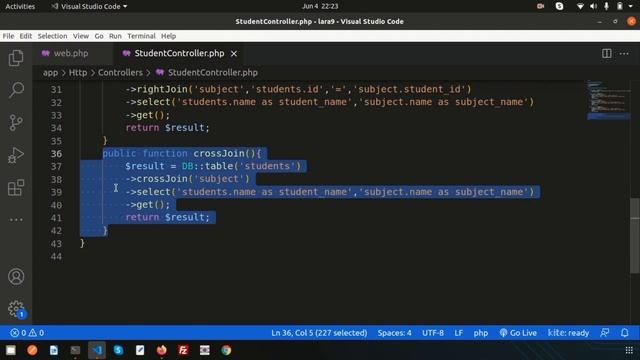The width and height of the screenshot is (640, 360).
Task: Click line number 36 in gutter
Action: (56, 153)
